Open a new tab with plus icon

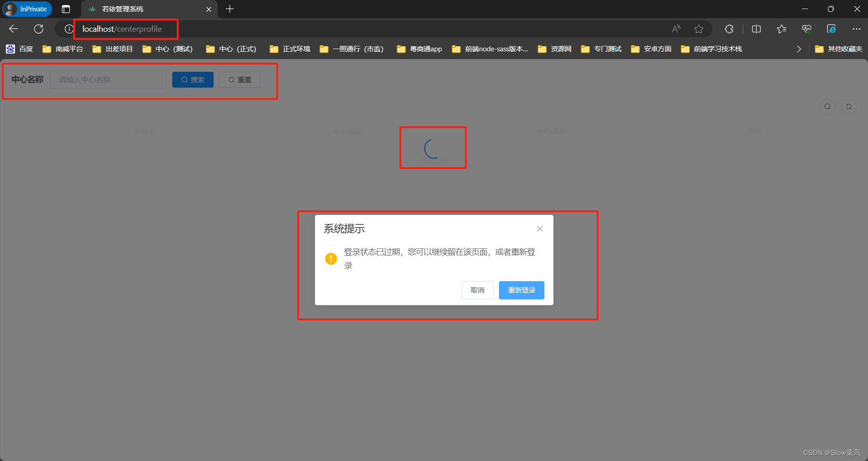click(230, 9)
